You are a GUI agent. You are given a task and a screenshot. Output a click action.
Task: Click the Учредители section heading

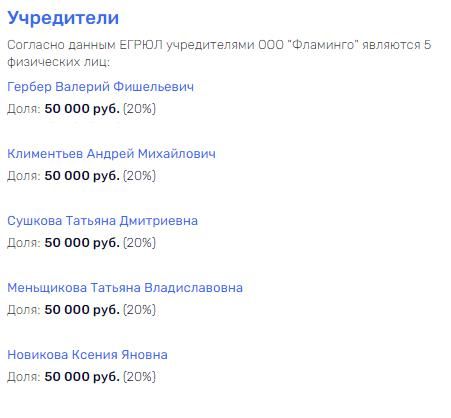point(63,18)
